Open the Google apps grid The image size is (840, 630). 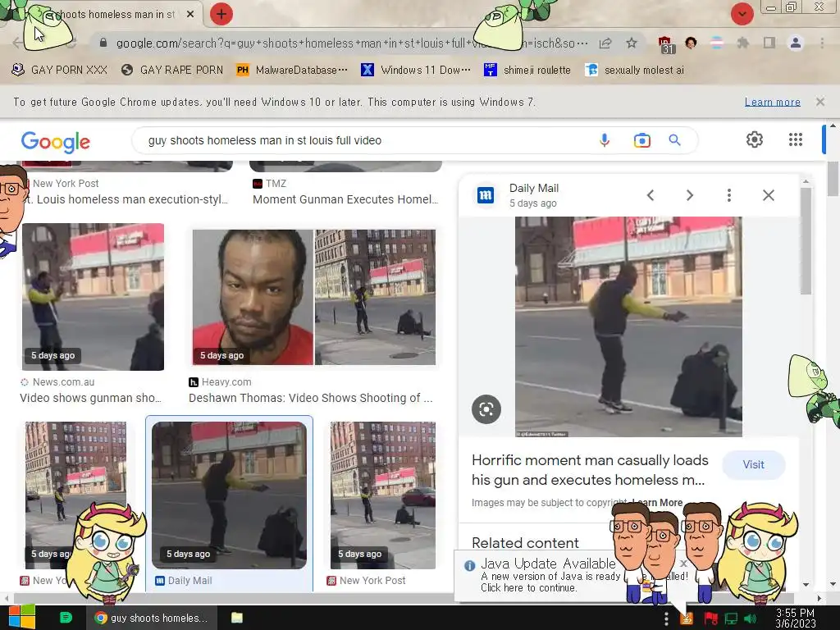796,139
